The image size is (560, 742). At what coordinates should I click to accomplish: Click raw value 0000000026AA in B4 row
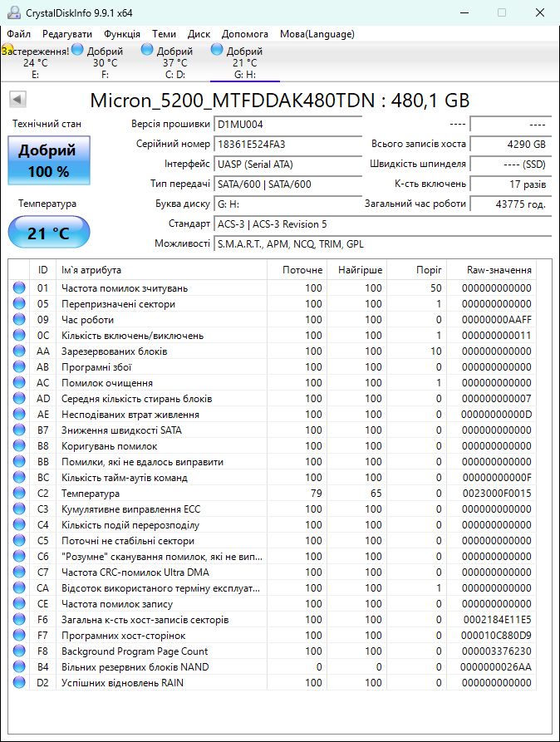point(496,666)
